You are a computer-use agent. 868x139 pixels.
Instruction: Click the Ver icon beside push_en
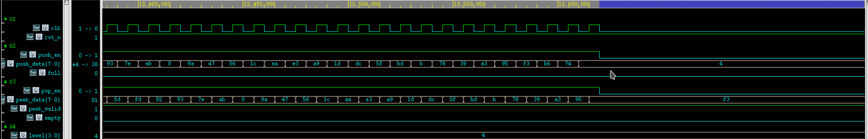[x=24, y=55]
